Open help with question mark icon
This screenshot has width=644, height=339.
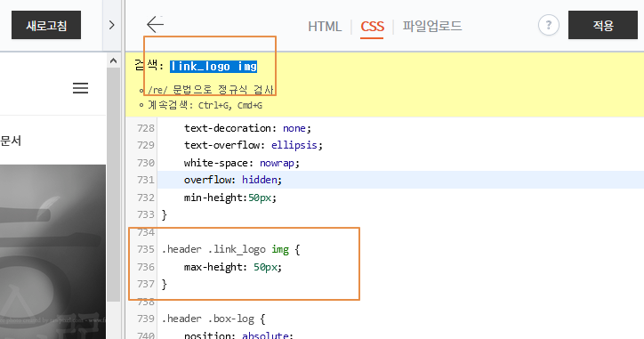pos(548,25)
